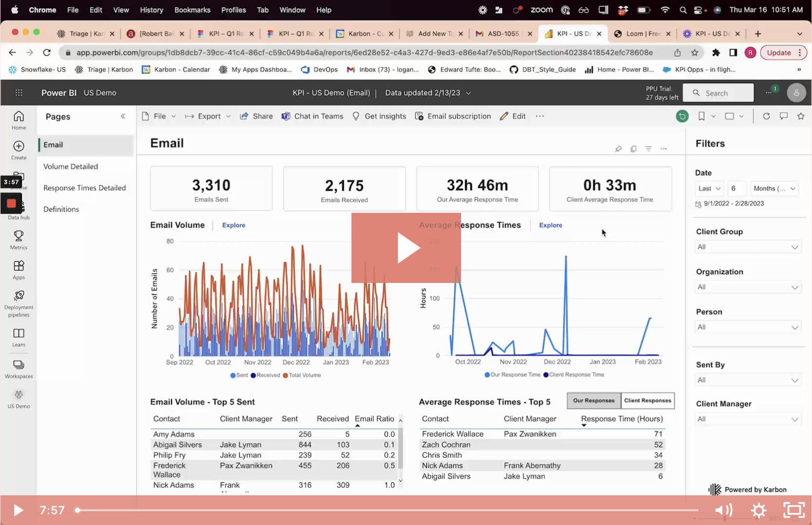Image resolution: width=812 pixels, height=525 pixels.
Task: Click Share in the report toolbar
Action: click(257, 116)
